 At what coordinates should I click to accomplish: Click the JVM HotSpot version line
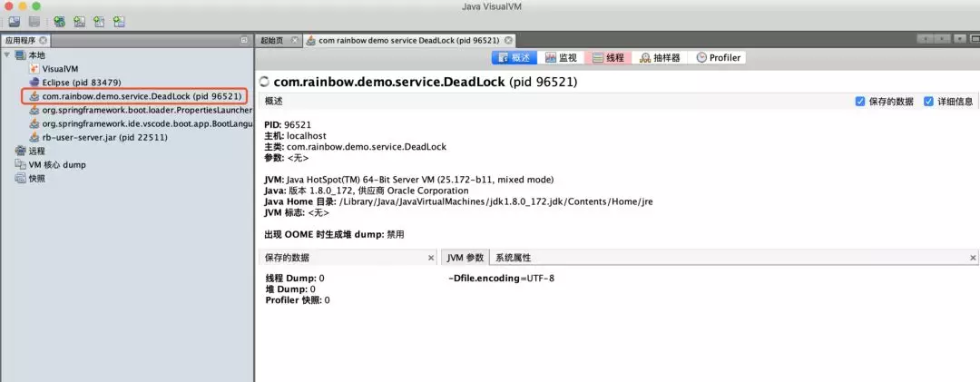[408, 180]
